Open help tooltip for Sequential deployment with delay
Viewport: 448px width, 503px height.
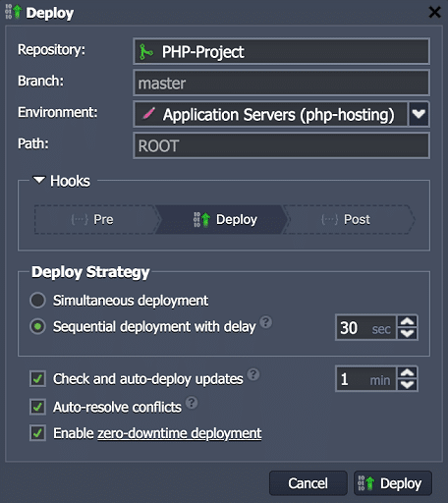coord(265,322)
